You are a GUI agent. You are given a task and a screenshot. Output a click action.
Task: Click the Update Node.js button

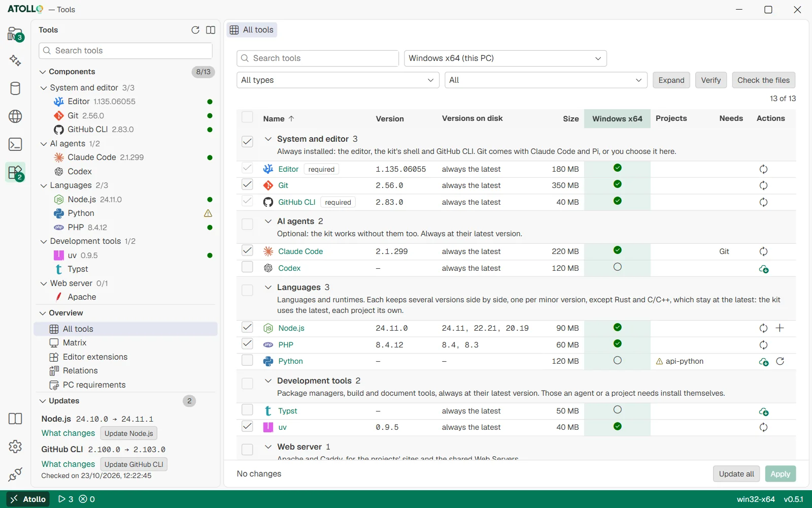[129, 433]
